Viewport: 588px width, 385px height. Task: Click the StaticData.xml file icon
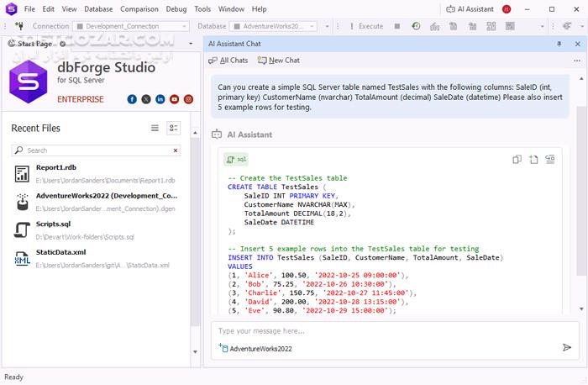tap(22, 258)
